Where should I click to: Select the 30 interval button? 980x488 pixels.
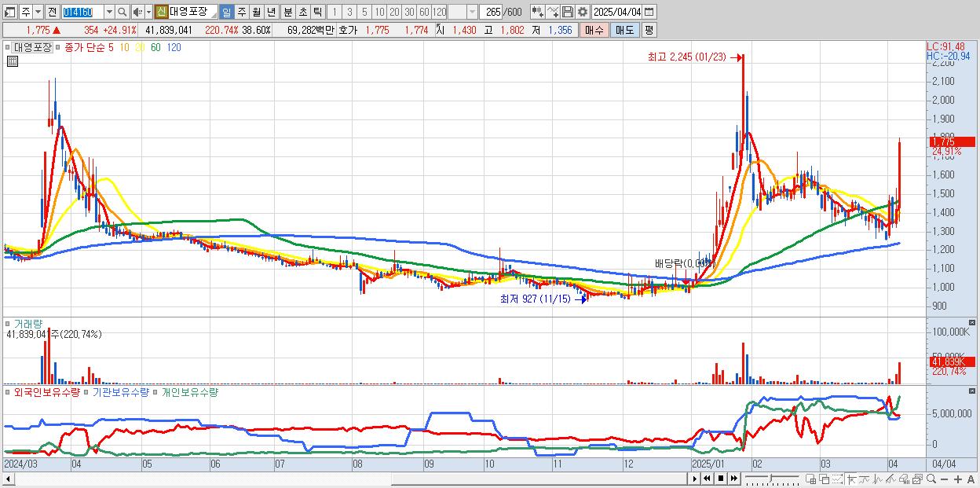coord(409,13)
